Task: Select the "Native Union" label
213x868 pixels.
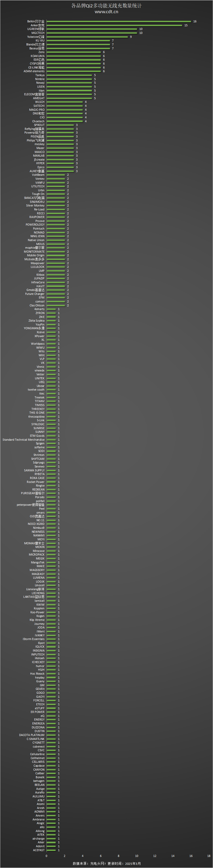Action: click(x=36, y=240)
